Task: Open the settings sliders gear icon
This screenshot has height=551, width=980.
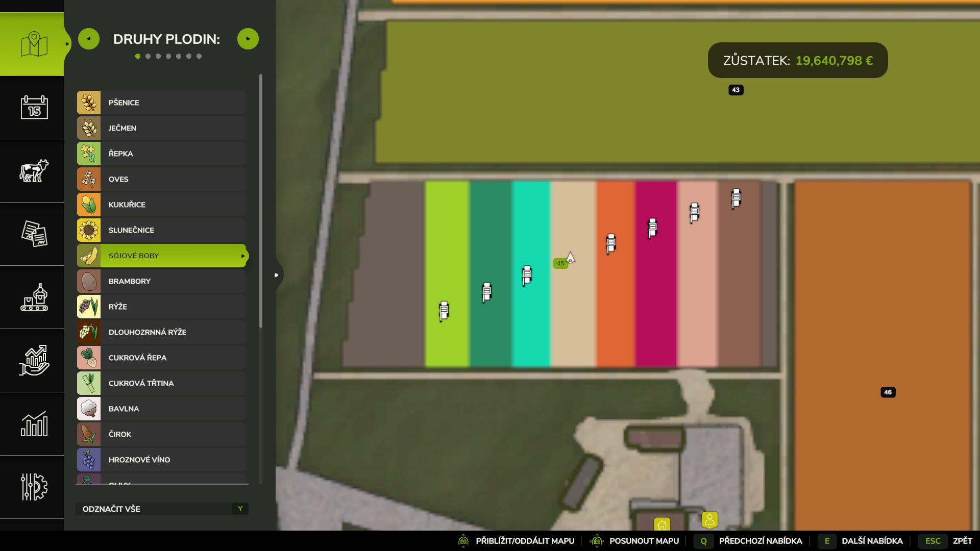Action: [34, 487]
